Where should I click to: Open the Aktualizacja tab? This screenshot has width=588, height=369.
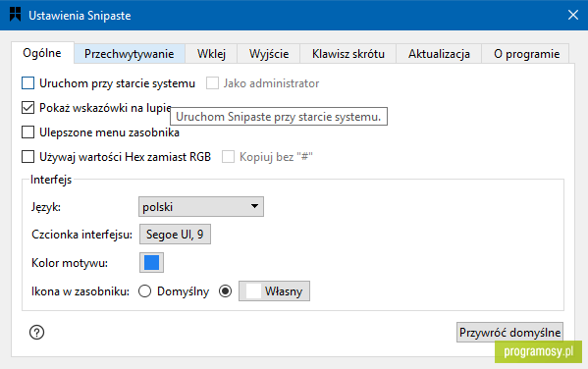click(439, 54)
